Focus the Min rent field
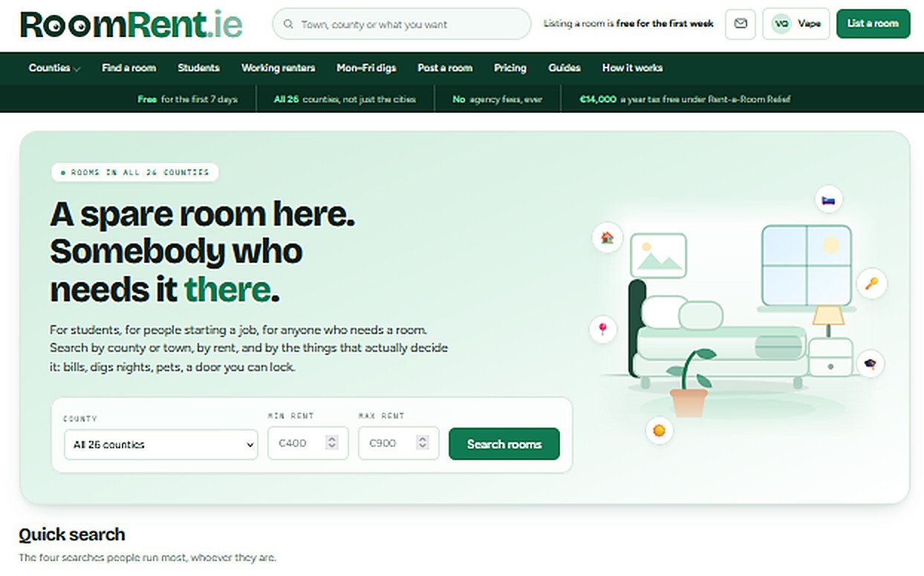Viewport: 924px width, 576px height. 308,443
